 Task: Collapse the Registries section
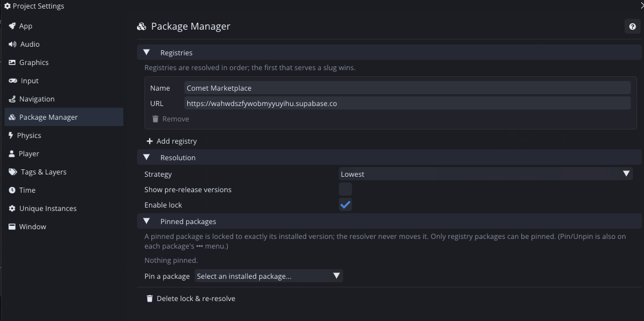pos(146,52)
